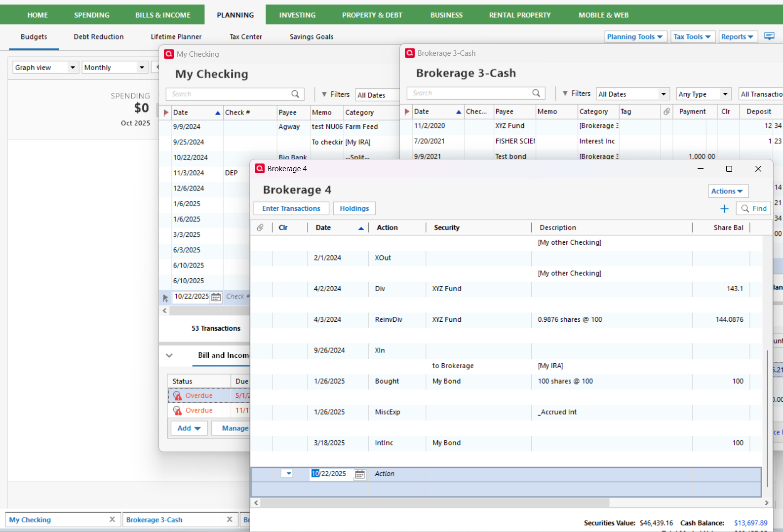Open the calendar picker in My Checking new row
783x532 pixels.
click(x=216, y=297)
